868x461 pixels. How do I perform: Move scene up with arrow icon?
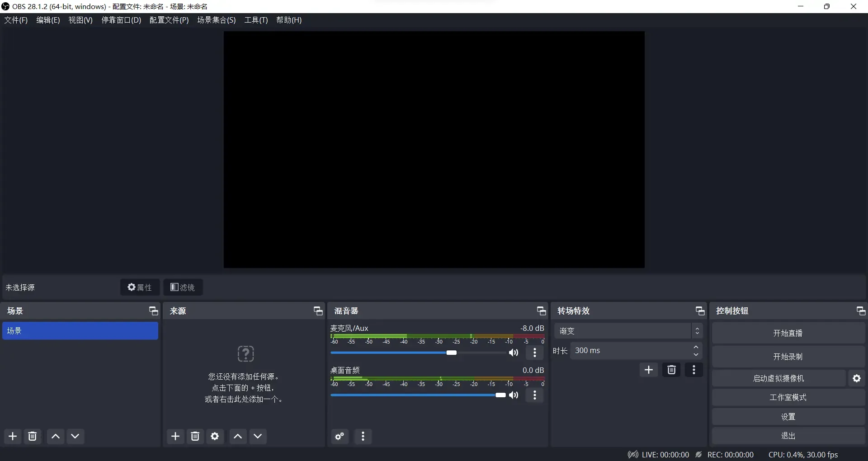(x=56, y=436)
